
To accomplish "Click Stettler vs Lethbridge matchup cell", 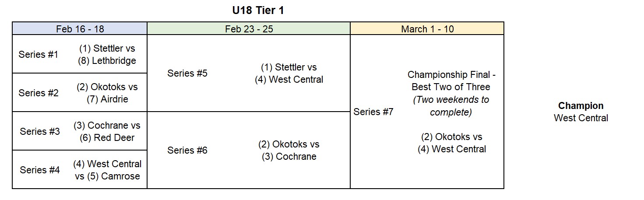I will click(x=107, y=55).
